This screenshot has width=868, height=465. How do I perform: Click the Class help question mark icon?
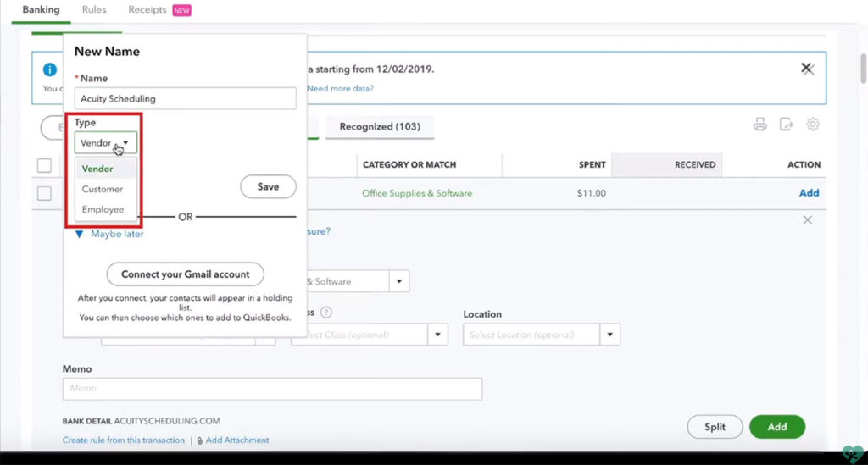tap(325, 313)
